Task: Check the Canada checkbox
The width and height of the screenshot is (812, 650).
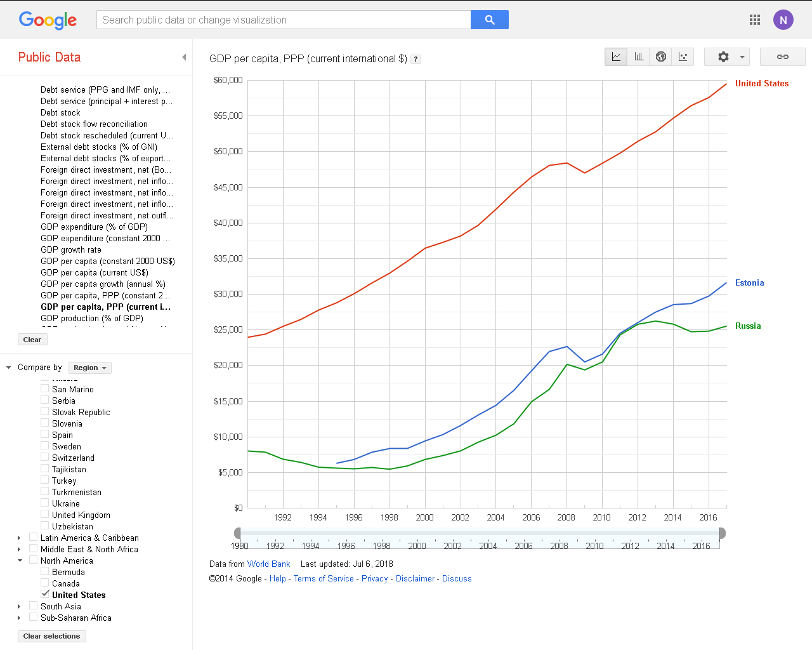Action: pos(45,583)
